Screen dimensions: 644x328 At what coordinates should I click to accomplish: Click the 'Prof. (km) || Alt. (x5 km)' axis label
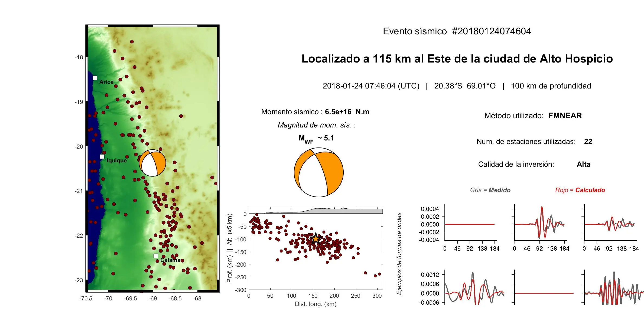tap(230, 248)
